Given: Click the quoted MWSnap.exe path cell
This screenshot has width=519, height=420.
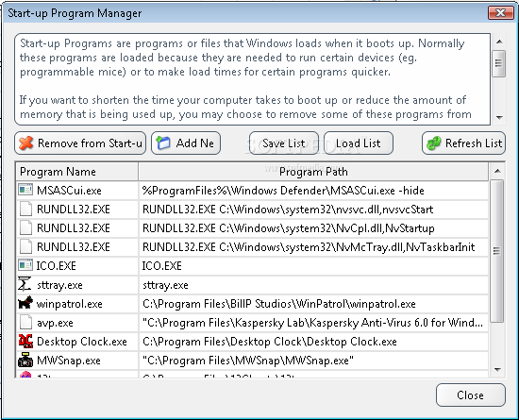Looking at the screenshot, I should click(313, 361).
